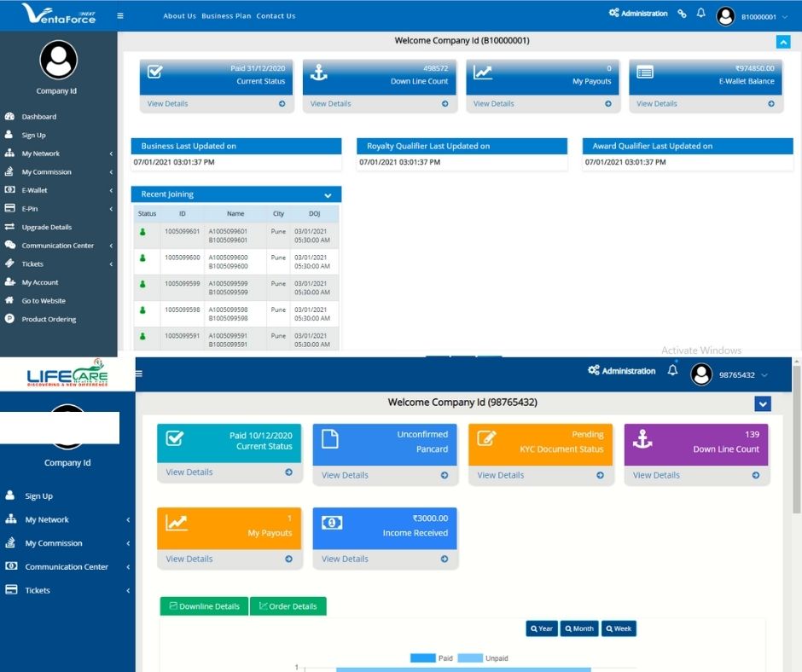Open the hamburger menu next to the logo
This screenshot has height=672, width=802.
pos(120,14)
